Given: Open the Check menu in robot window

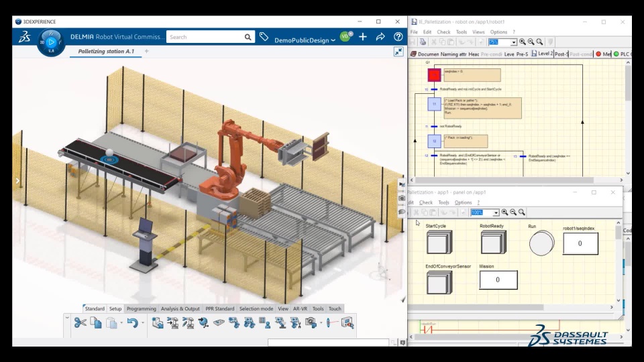Looking at the screenshot, I should (x=443, y=32).
